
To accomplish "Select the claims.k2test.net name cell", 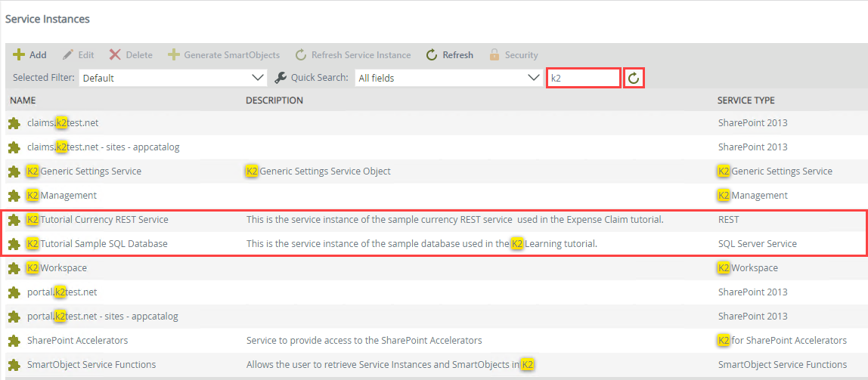I will point(63,123).
